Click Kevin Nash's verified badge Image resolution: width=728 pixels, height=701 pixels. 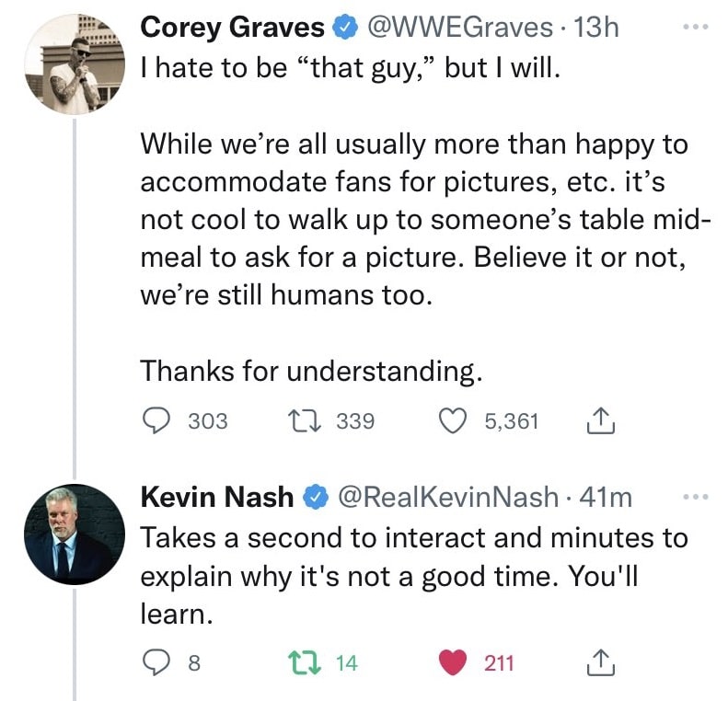(x=315, y=499)
